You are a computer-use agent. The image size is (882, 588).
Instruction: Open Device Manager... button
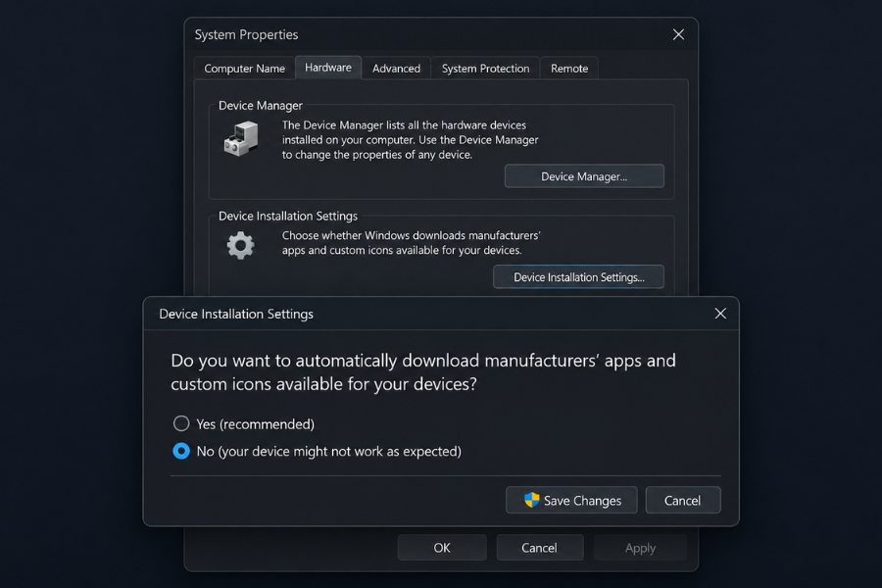[x=584, y=176]
